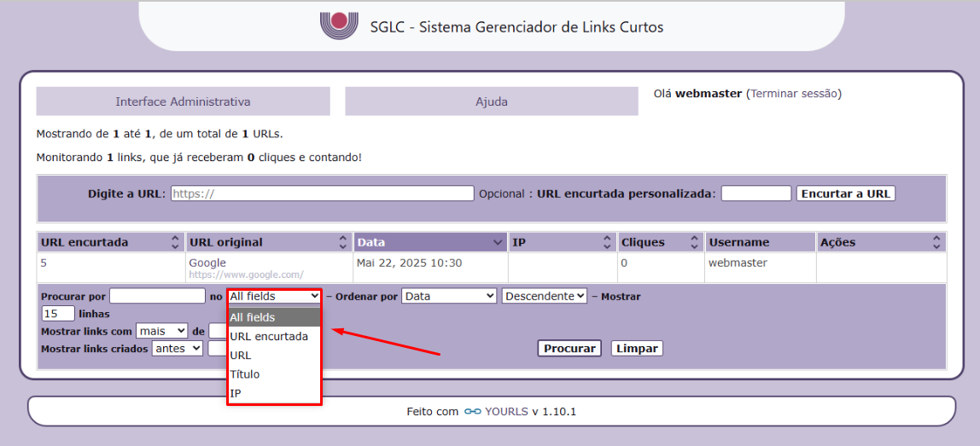Sort by URL original column arrows
This screenshot has height=446, width=980.
click(x=342, y=241)
